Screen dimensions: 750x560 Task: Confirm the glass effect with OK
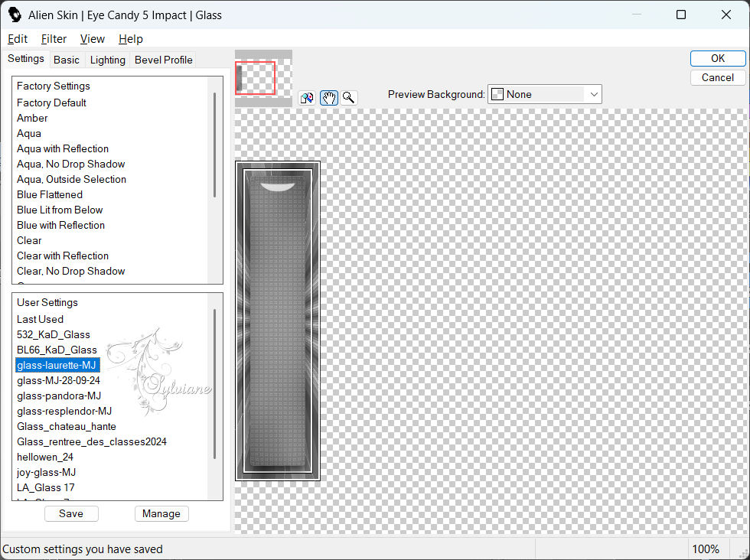[718, 58]
